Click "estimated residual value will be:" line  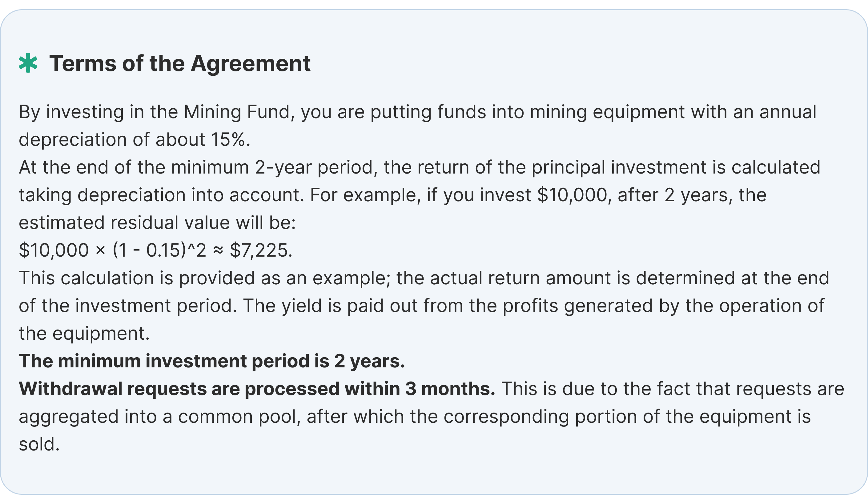pyautogui.click(x=157, y=223)
